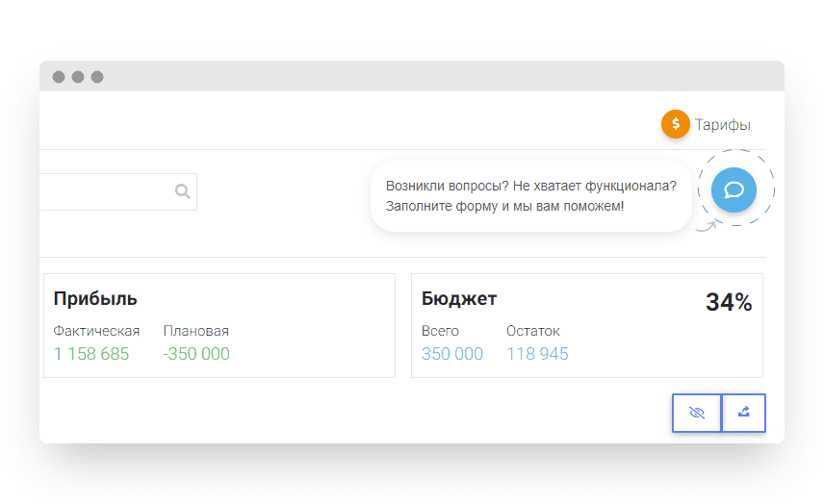
Task: Click the third gray window dot
Action: tap(97, 77)
